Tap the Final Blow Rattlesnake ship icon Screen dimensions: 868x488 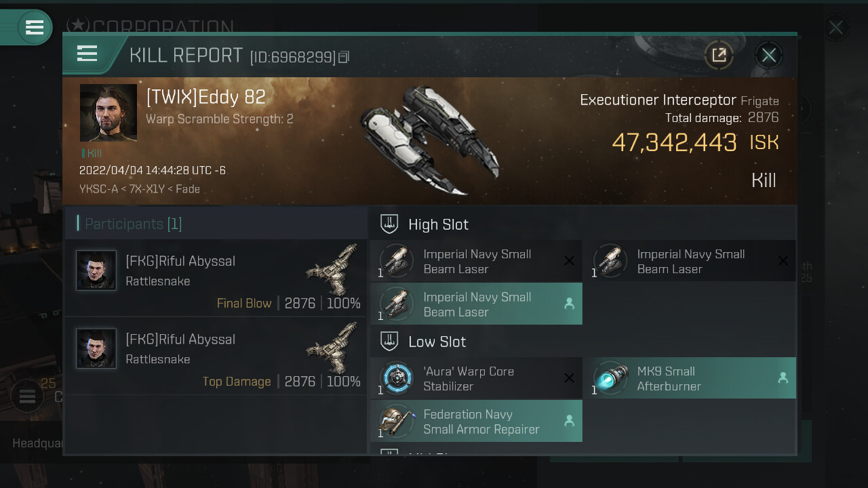(x=332, y=270)
